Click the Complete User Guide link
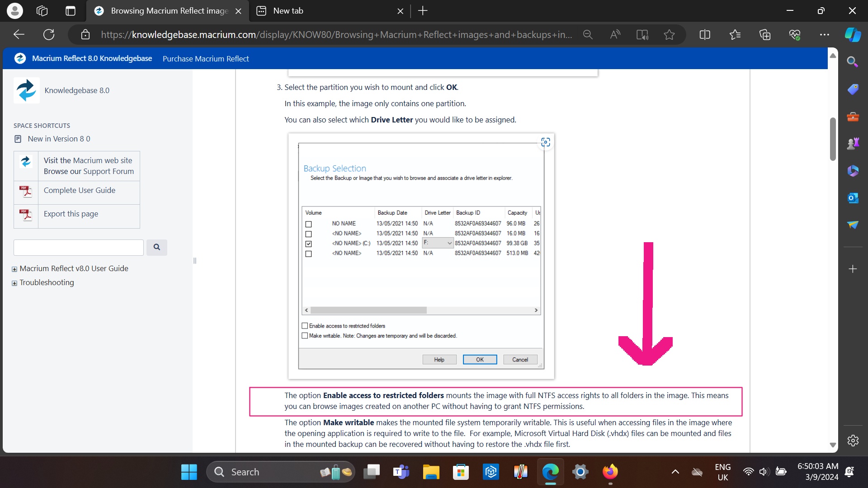868x488 pixels. (79, 190)
